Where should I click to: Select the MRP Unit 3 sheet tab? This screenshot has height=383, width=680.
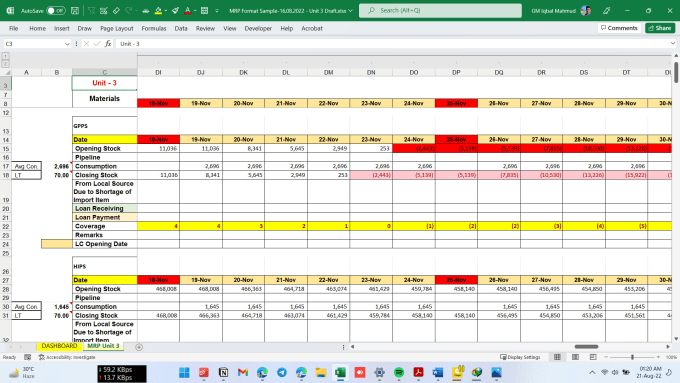point(103,346)
